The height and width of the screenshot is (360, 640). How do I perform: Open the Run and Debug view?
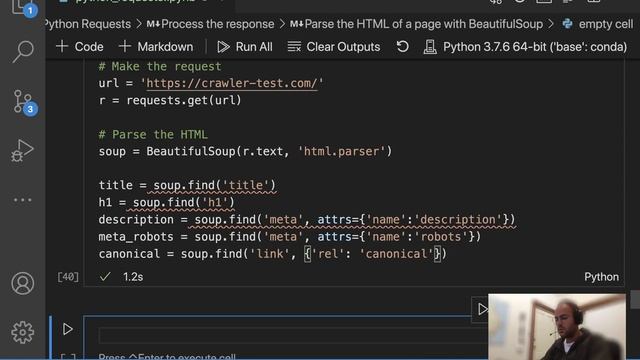coord(22,151)
